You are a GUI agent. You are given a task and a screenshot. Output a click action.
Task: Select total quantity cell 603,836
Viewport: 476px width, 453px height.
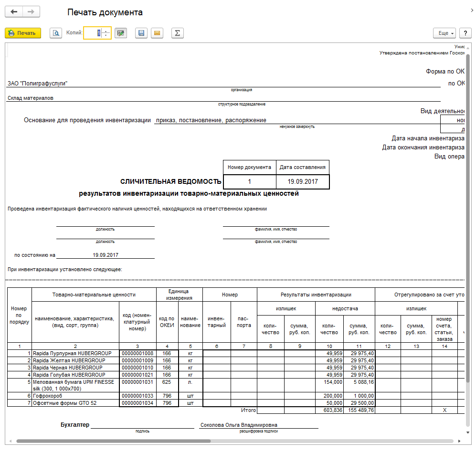(329, 410)
